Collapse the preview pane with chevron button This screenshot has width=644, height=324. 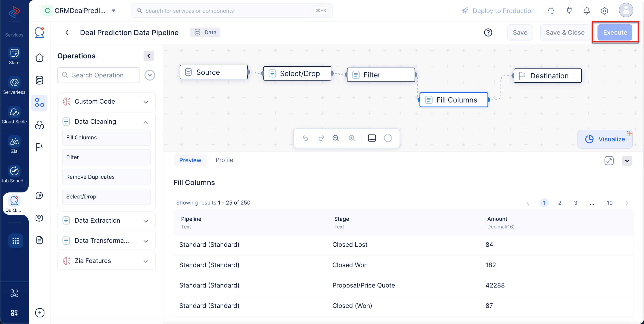pyautogui.click(x=627, y=161)
